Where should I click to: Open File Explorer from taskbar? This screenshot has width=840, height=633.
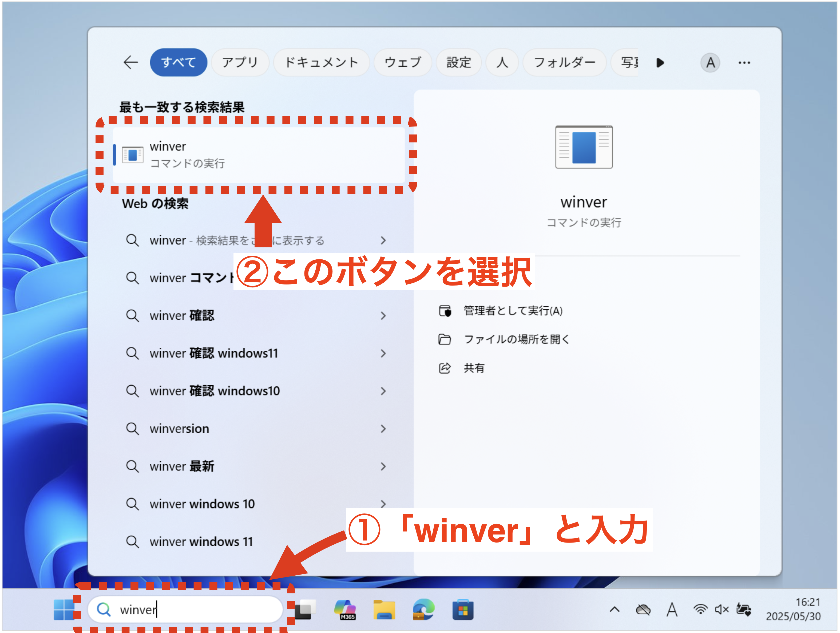(x=384, y=610)
